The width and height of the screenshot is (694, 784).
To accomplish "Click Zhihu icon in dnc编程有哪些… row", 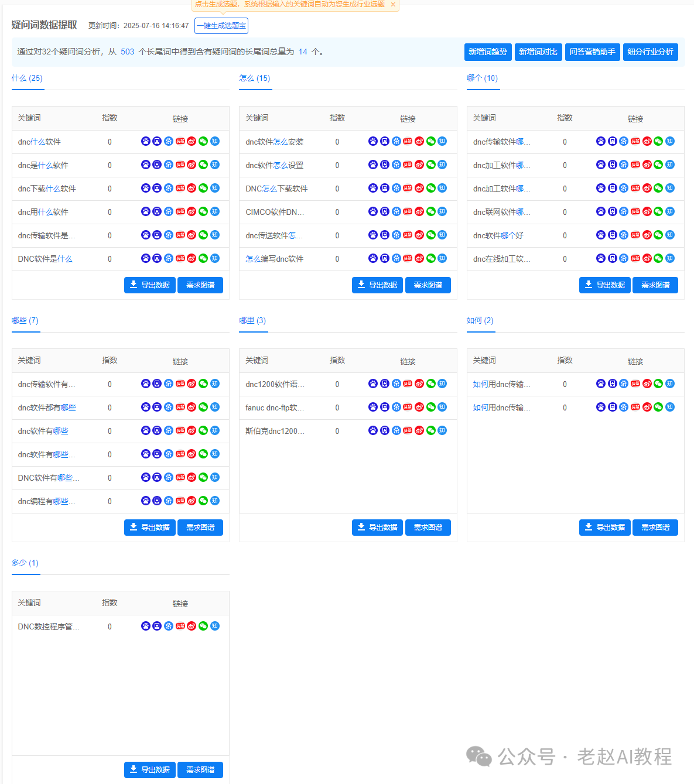I will click(215, 501).
